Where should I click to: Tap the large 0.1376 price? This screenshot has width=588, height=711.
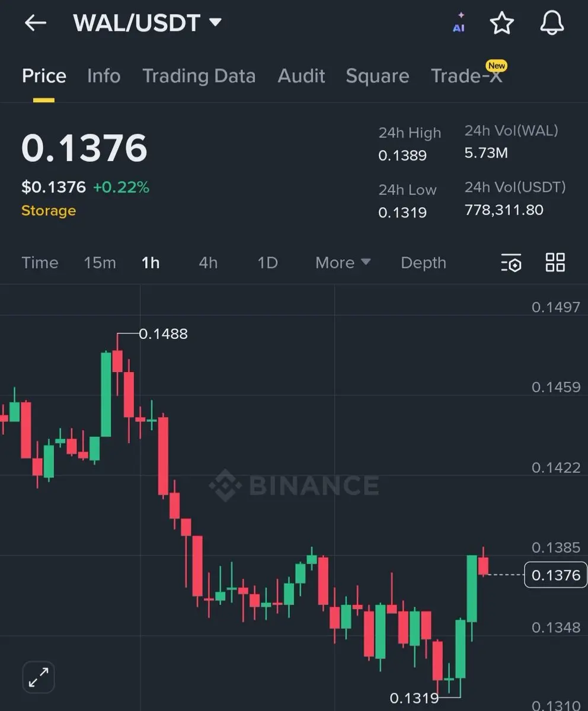click(x=84, y=148)
